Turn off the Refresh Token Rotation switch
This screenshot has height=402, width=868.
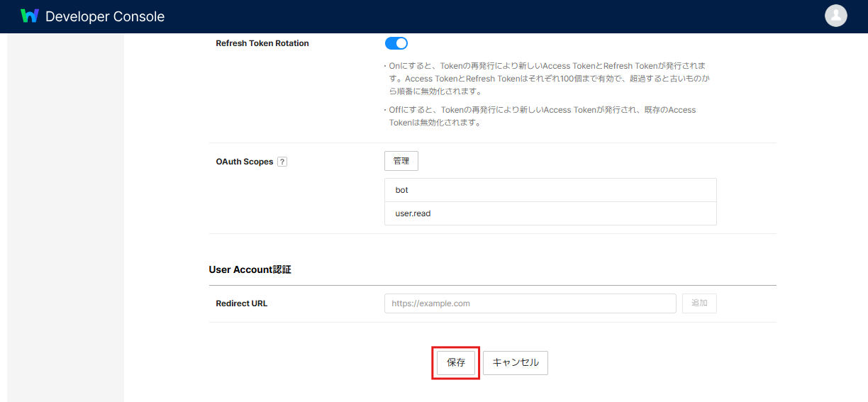tap(396, 43)
